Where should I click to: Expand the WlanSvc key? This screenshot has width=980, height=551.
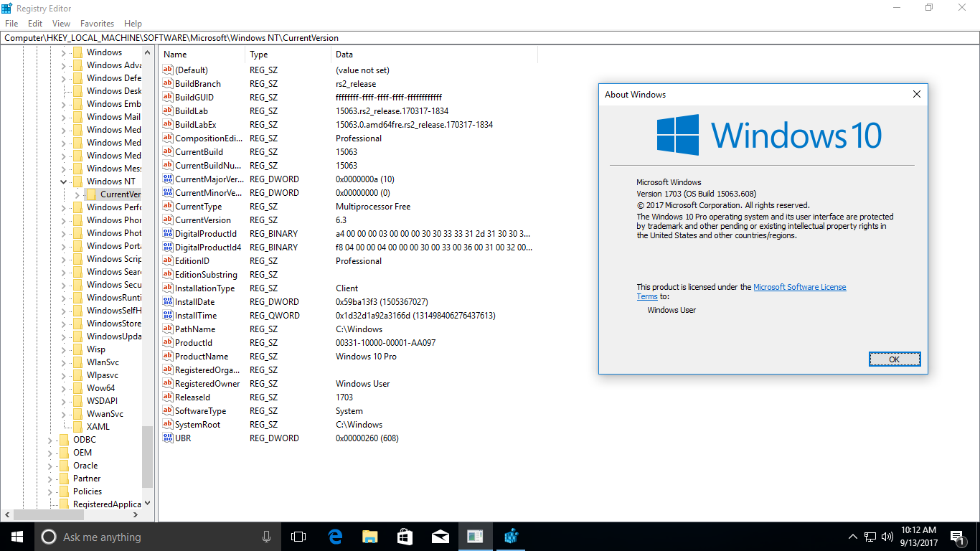coord(64,362)
